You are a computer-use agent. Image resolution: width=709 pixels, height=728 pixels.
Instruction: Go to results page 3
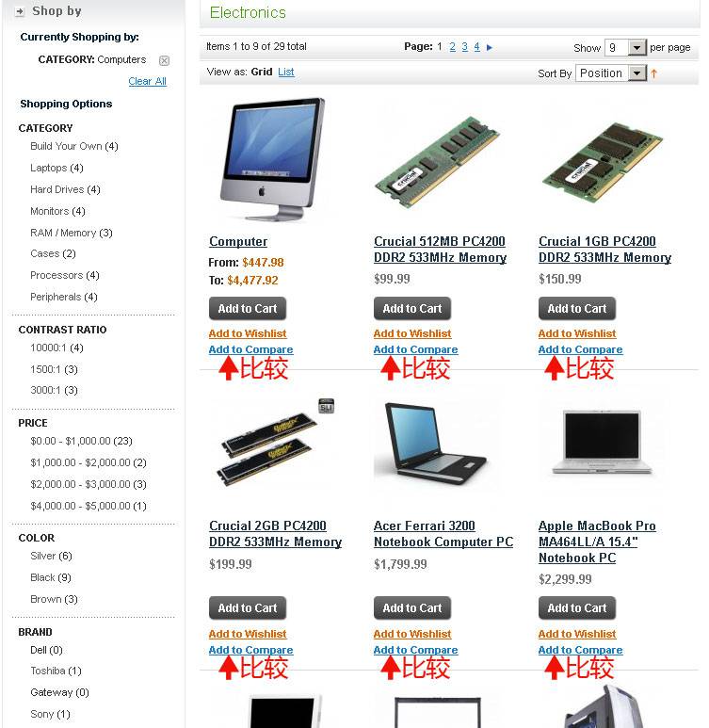tap(465, 47)
